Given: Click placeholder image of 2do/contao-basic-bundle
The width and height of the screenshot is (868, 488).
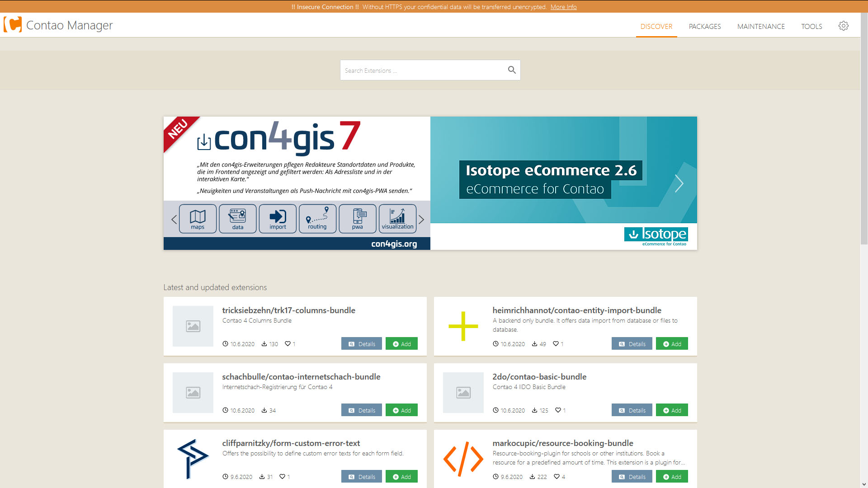Looking at the screenshot, I should pyautogui.click(x=463, y=393).
